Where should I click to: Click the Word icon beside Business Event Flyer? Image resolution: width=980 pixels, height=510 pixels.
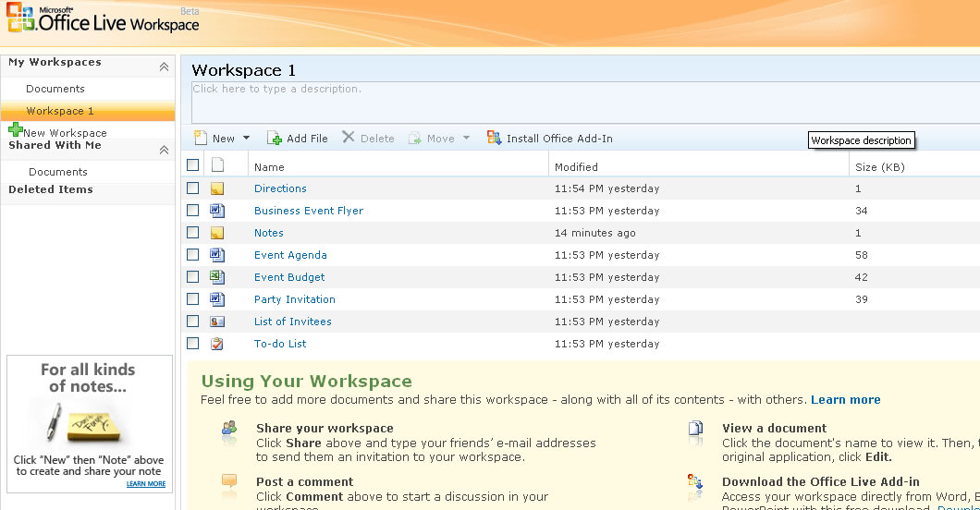[x=217, y=211]
